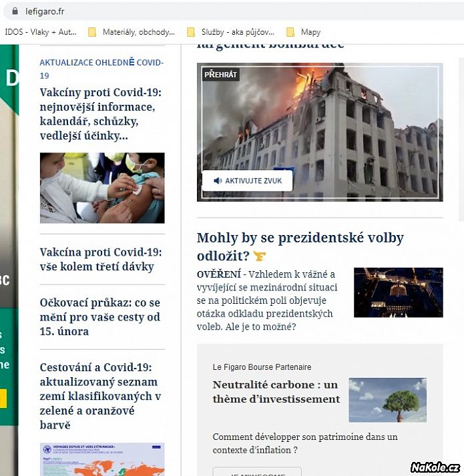Click the speaker icon on the video

click(218, 181)
